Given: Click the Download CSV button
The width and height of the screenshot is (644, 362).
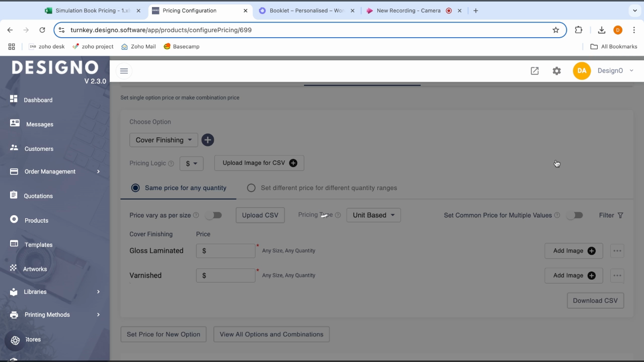Looking at the screenshot, I should pos(595,301).
